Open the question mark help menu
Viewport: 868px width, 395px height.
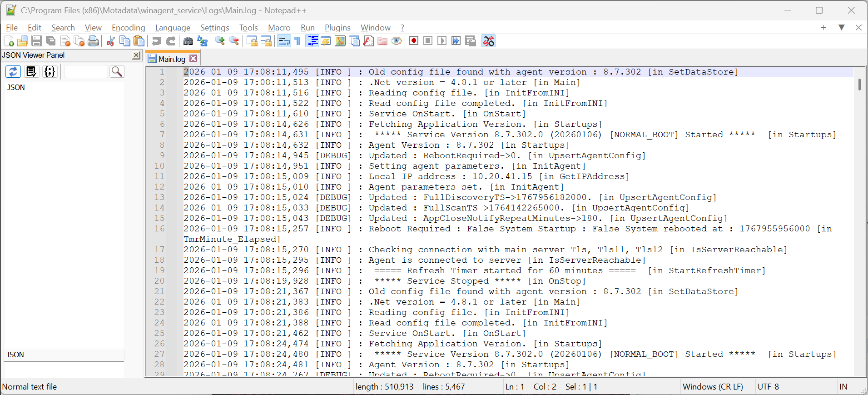pos(402,28)
